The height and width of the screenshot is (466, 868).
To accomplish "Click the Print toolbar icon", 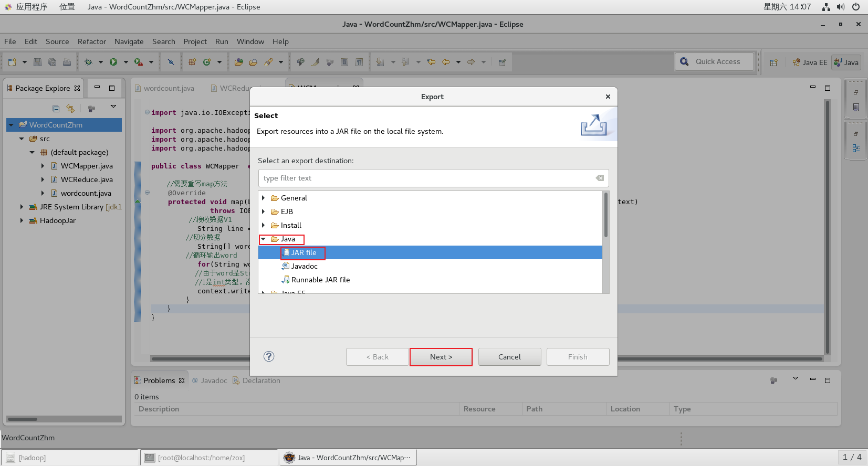I will pyautogui.click(x=67, y=62).
